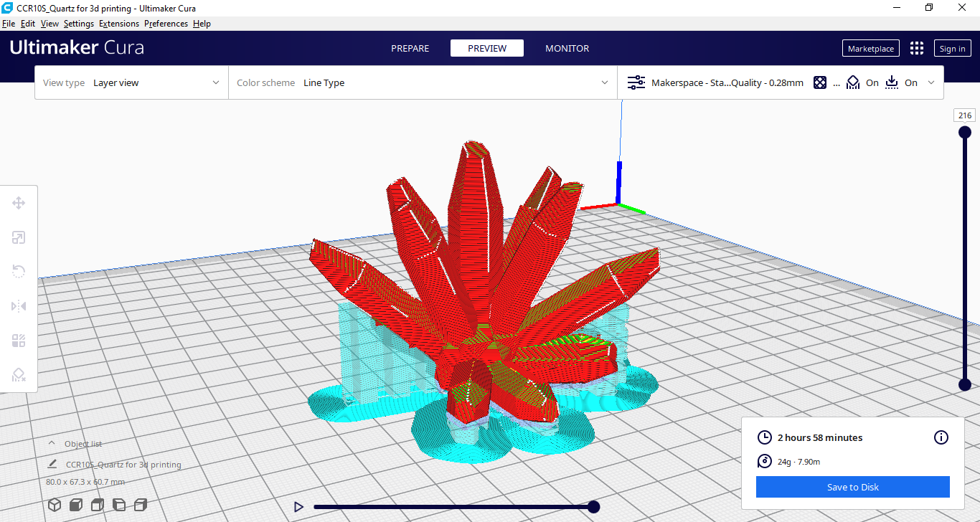The image size is (980, 522).
Task: Click the 'On' label beside the support icon
Action: click(872, 82)
